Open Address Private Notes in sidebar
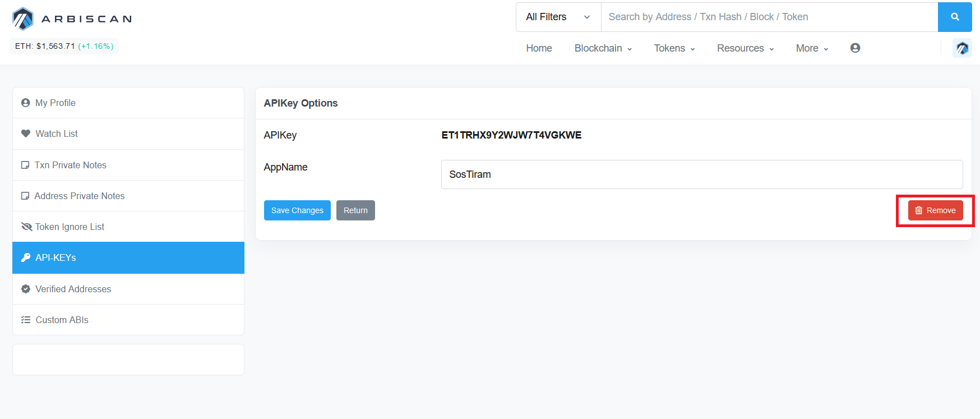This screenshot has width=980, height=419. [128, 196]
